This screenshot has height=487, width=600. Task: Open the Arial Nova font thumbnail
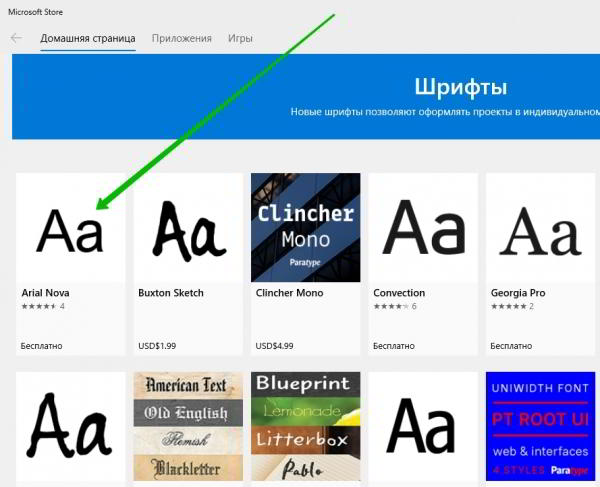71,228
